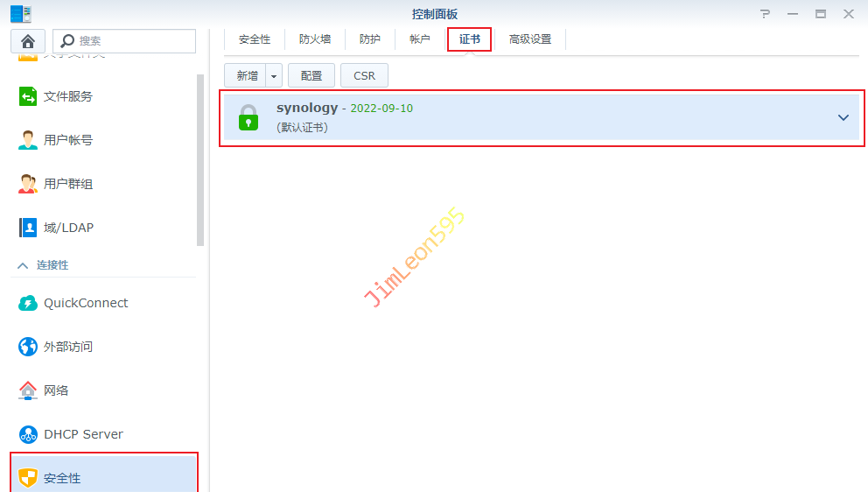This screenshot has width=868, height=492.
Task: Click the CSR button
Action: [x=364, y=76]
